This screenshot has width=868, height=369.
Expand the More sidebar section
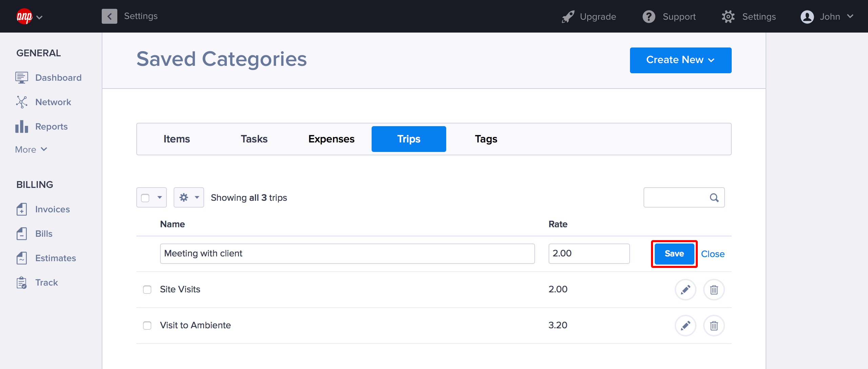tap(31, 150)
